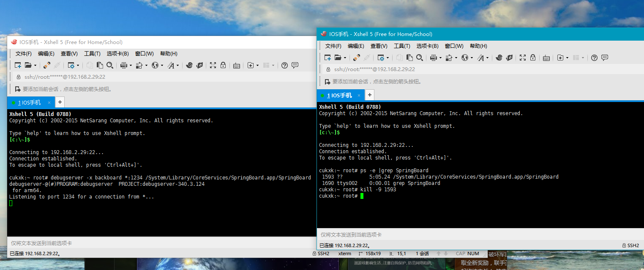The image size is (644, 270).
Task: Expand Properties dropdown arrow in left window
Action: (x=78, y=66)
